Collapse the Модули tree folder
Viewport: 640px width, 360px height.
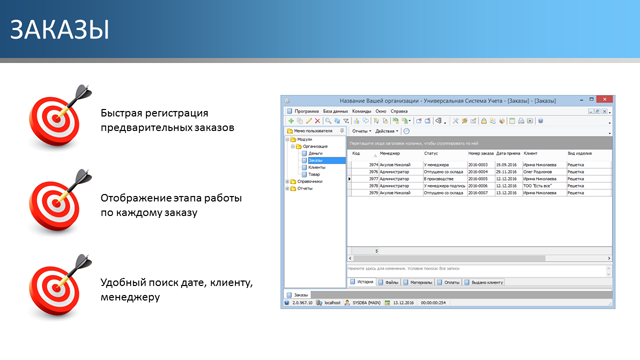(x=287, y=139)
